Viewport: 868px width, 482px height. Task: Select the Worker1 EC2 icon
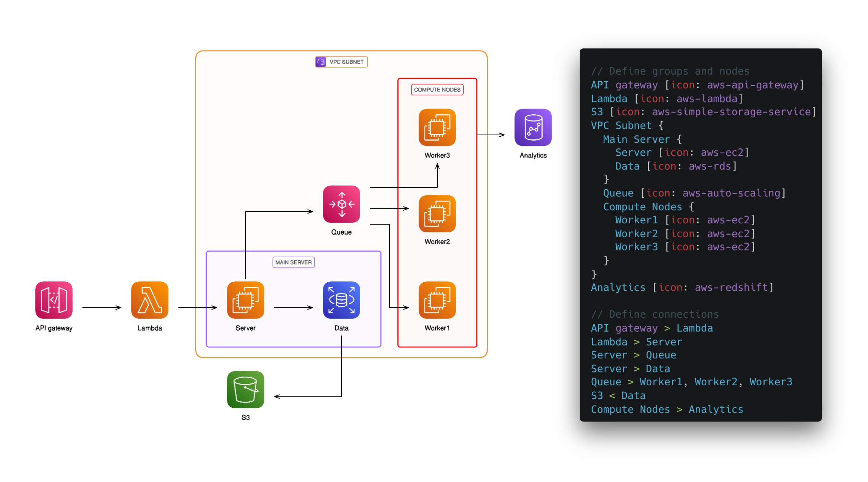click(437, 300)
